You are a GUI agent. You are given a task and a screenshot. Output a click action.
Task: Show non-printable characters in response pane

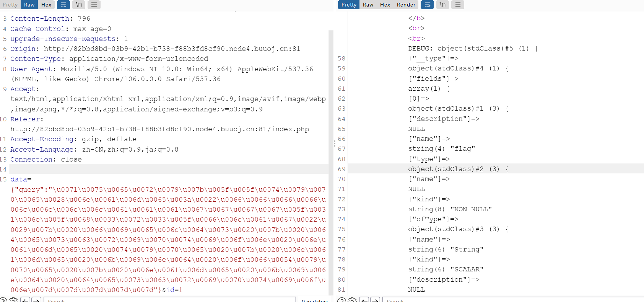442,5
